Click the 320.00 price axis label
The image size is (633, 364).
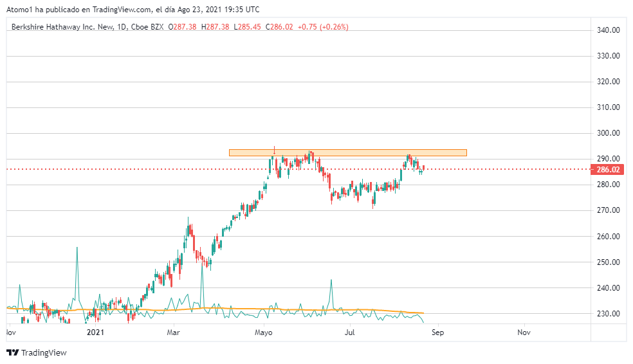(x=609, y=82)
